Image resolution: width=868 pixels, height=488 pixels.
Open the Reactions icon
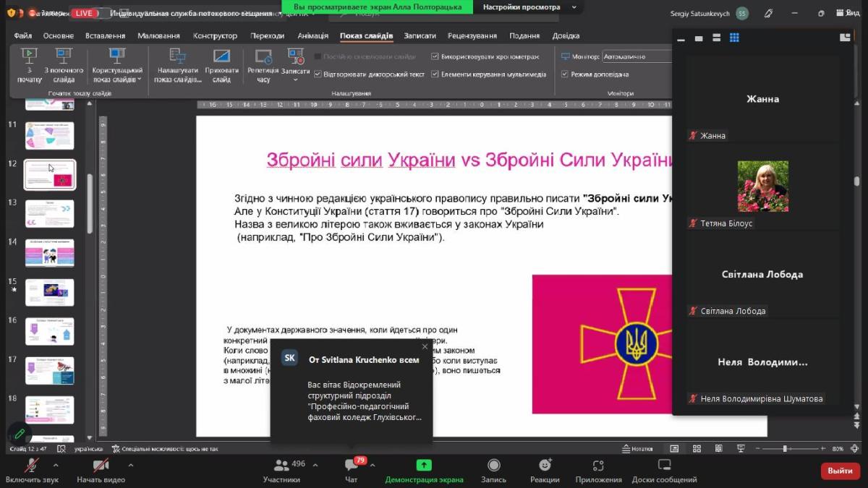(545, 466)
